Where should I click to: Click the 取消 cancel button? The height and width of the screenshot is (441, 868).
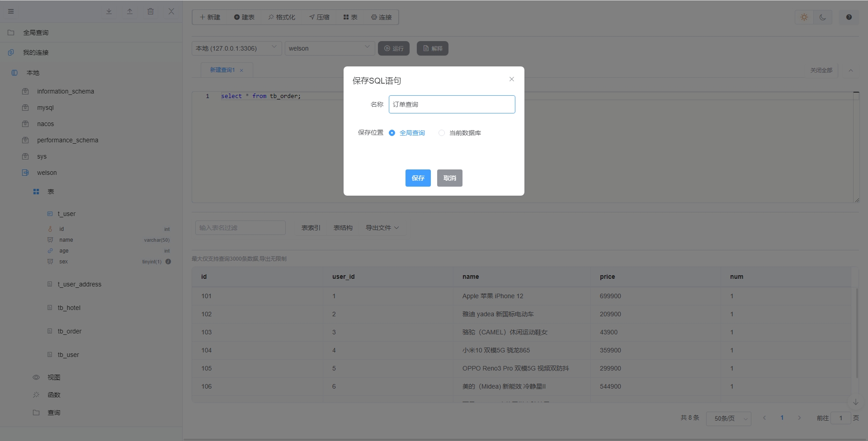tap(450, 178)
